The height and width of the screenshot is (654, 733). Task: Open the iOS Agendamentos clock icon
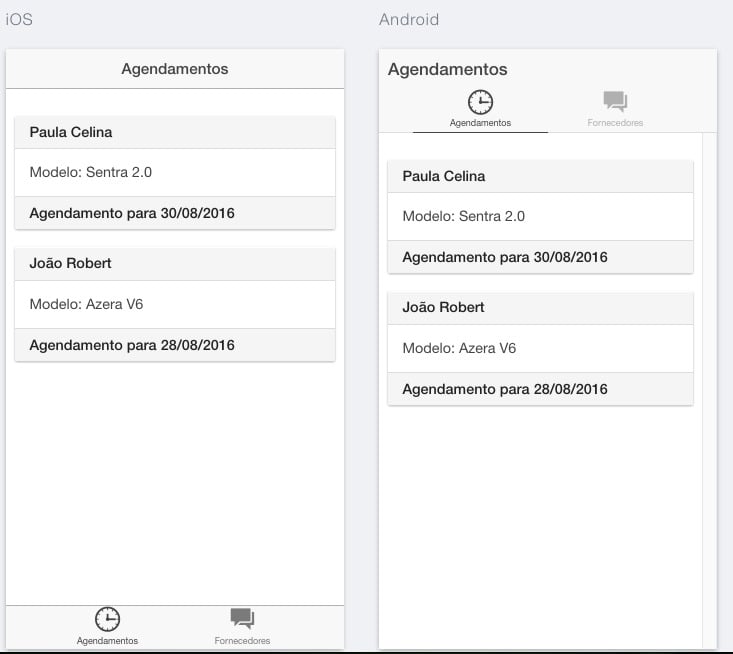[107, 619]
